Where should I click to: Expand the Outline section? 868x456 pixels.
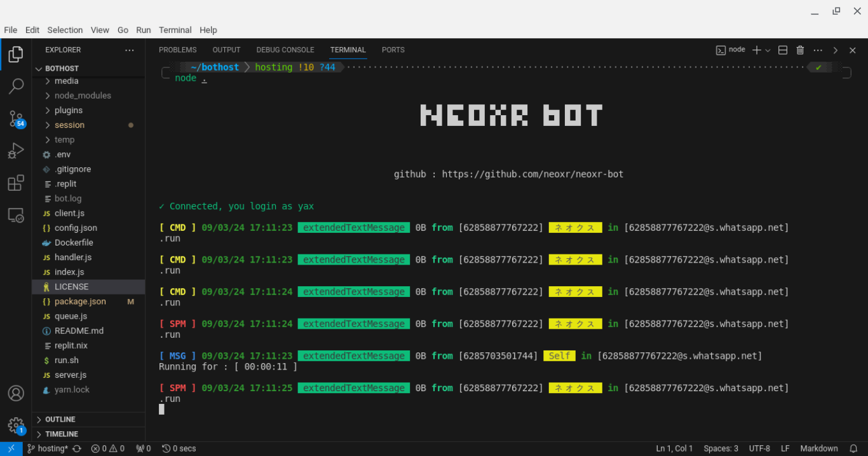(89, 419)
